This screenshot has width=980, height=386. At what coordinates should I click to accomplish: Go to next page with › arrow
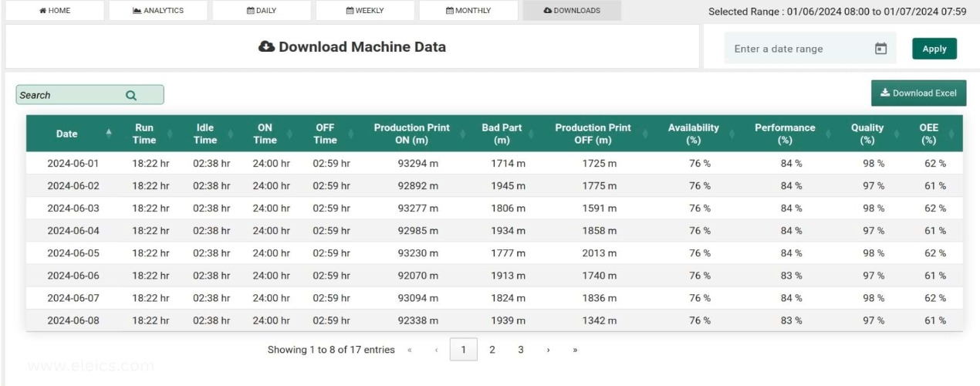pos(548,350)
